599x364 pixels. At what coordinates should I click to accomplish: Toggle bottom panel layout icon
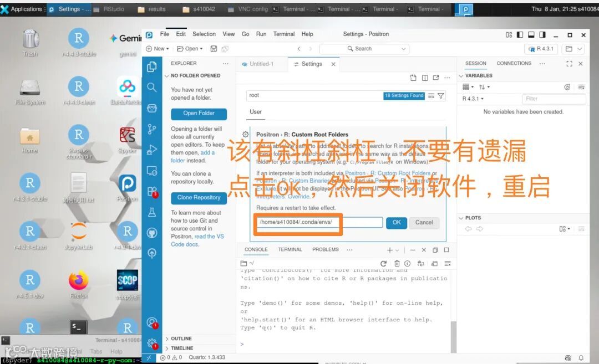pos(531,35)
